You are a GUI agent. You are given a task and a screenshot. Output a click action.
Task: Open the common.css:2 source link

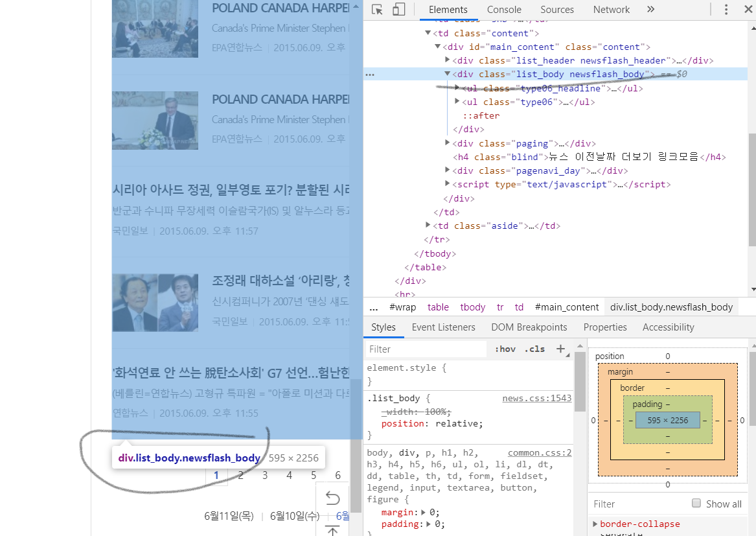pyautogui.click(x=540, y=452)
